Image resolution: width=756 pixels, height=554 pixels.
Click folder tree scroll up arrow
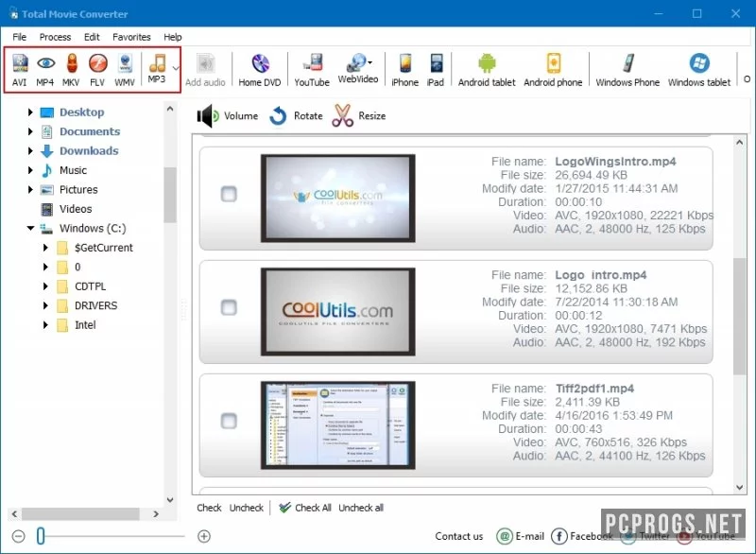pos(170,109)
